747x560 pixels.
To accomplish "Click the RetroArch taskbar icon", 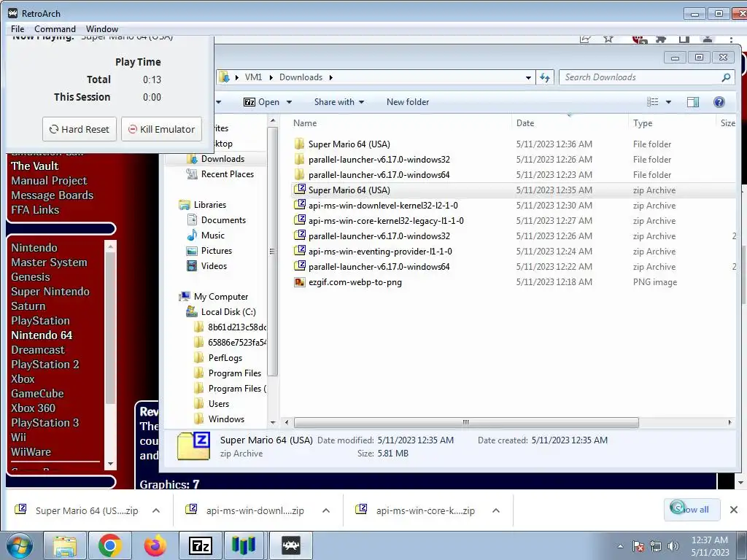I will click(290, 545).
